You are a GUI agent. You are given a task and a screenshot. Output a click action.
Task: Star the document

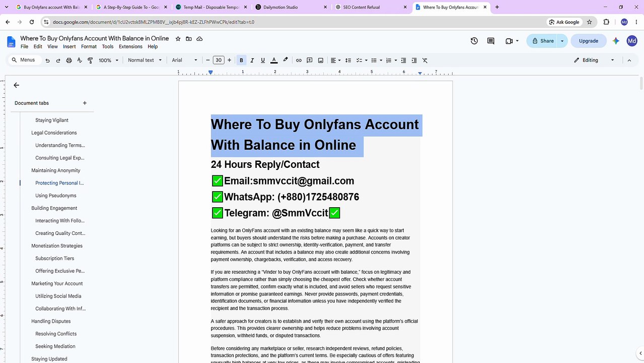[178, 39]
